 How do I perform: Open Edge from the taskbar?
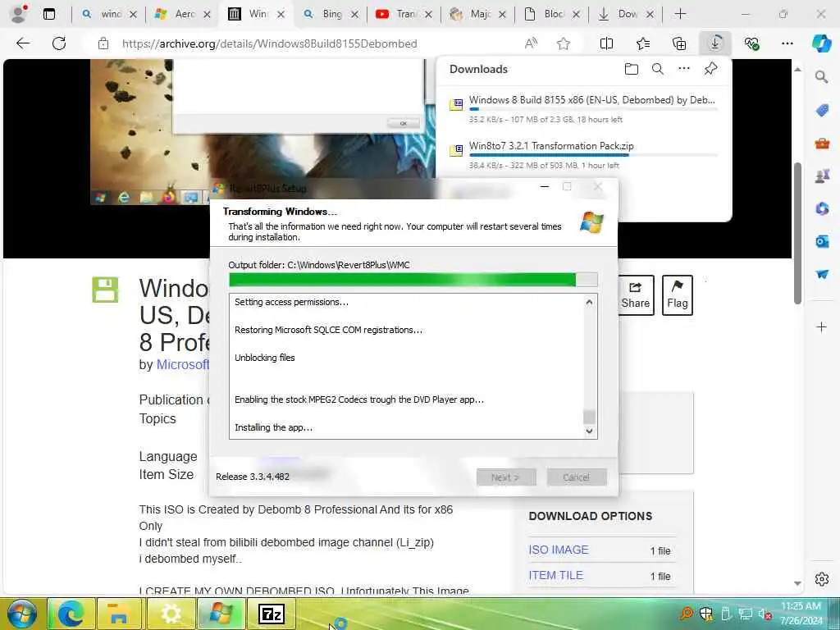(71, 614)
